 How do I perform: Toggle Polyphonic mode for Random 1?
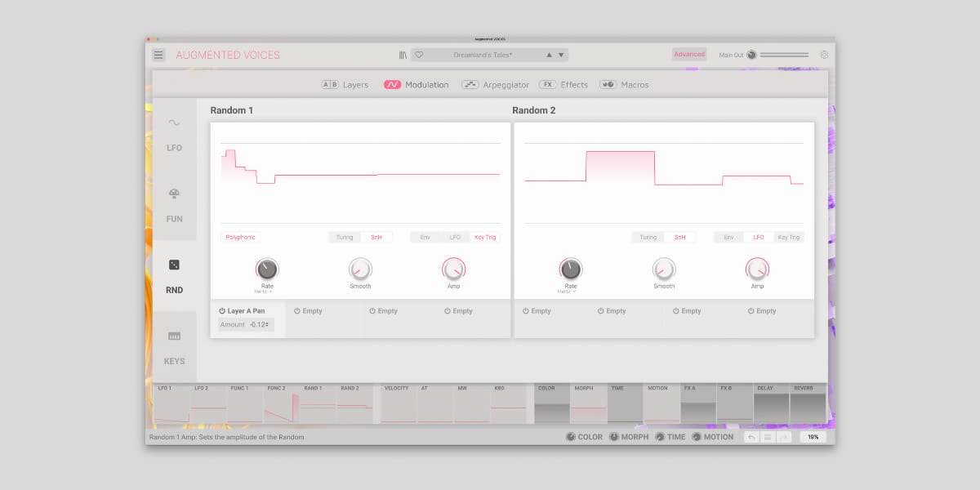click(241, 237)
